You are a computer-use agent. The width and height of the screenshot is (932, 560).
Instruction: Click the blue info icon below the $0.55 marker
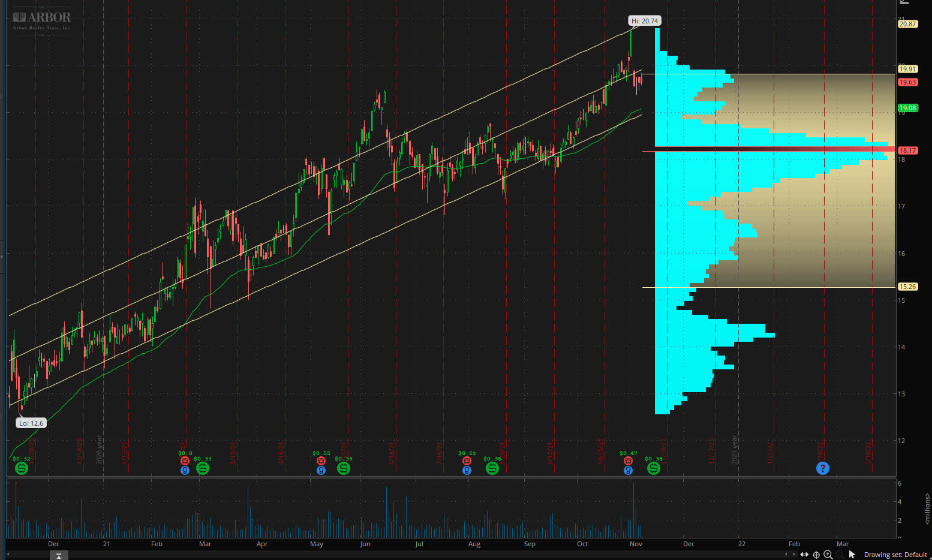[321, 470]
